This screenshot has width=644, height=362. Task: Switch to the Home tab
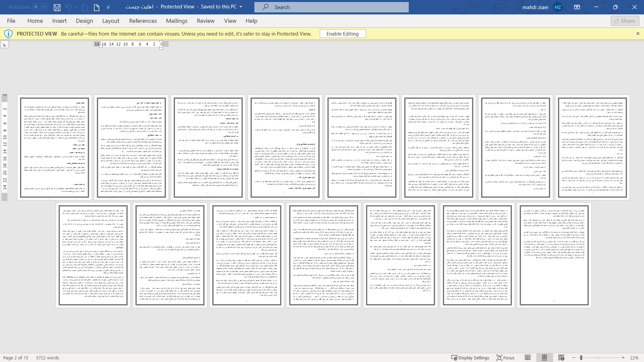tap(35, 21)
